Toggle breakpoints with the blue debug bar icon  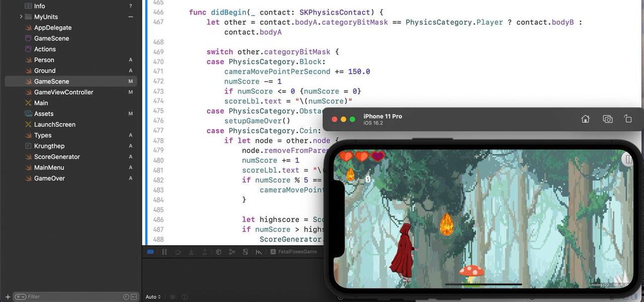point(150,251)
